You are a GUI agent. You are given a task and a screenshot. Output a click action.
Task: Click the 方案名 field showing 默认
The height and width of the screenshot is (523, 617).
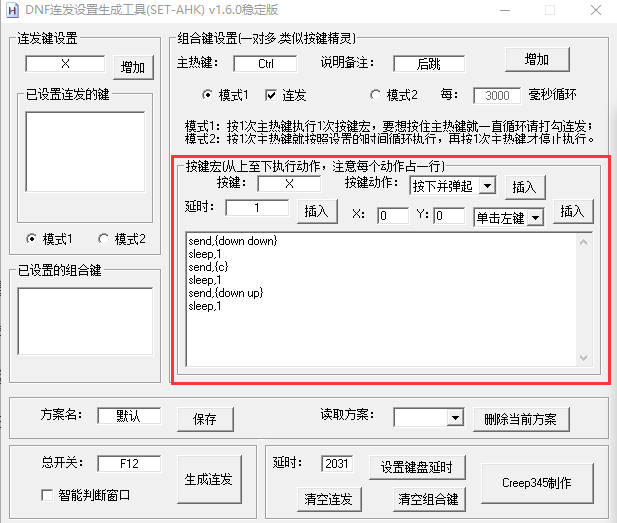tap(129, 416)
